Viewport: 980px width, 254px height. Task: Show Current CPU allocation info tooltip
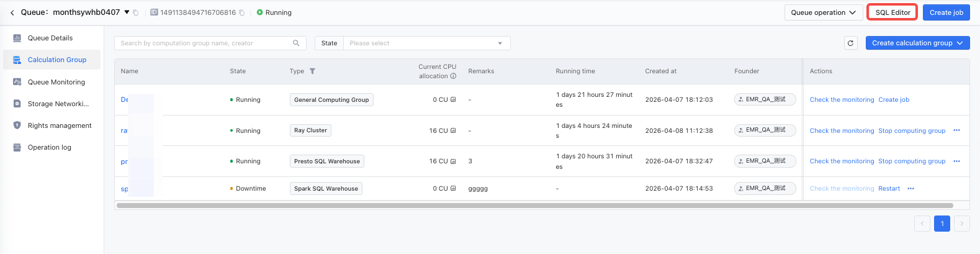click(453, 76)
